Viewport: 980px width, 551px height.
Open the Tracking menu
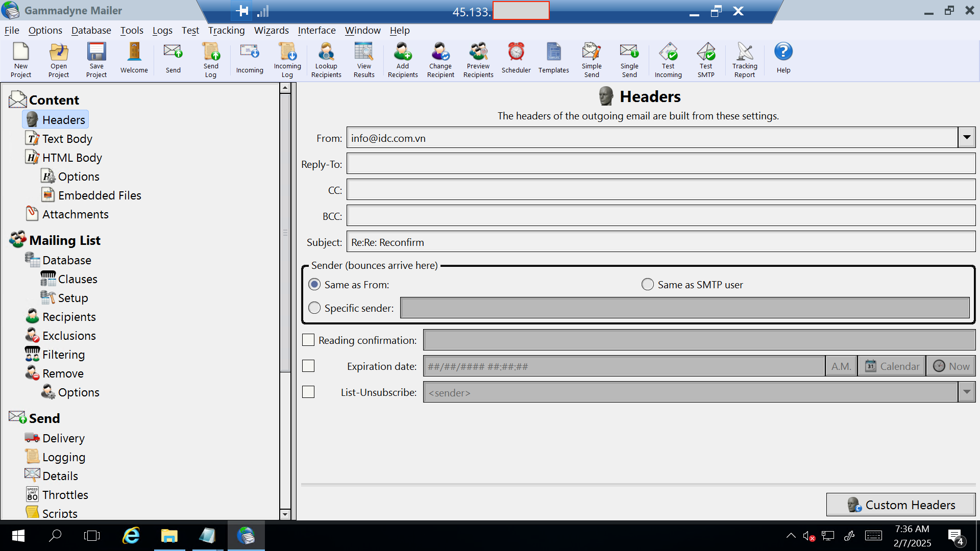click(226, 31)
